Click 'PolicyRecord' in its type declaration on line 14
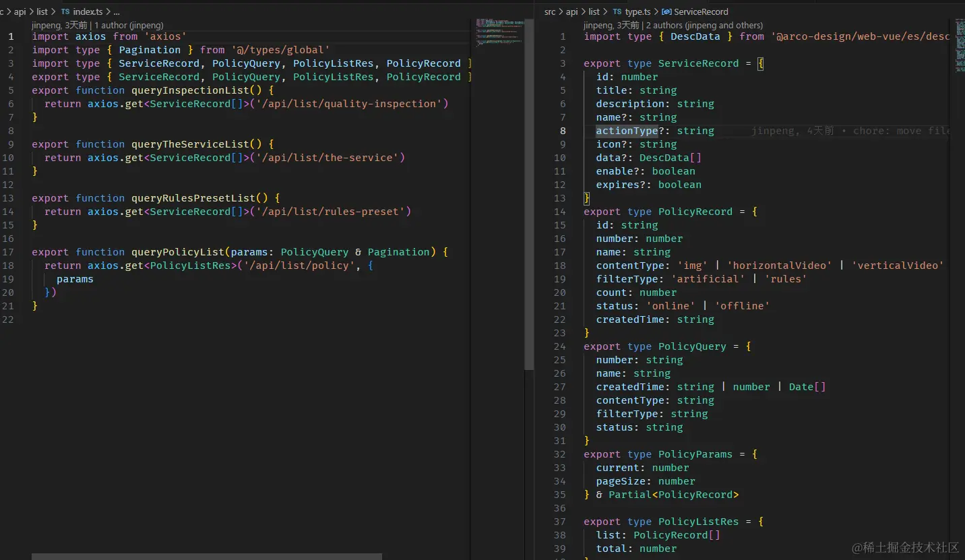The height and width of the screenshot is (560, 965). coord(695,212)
